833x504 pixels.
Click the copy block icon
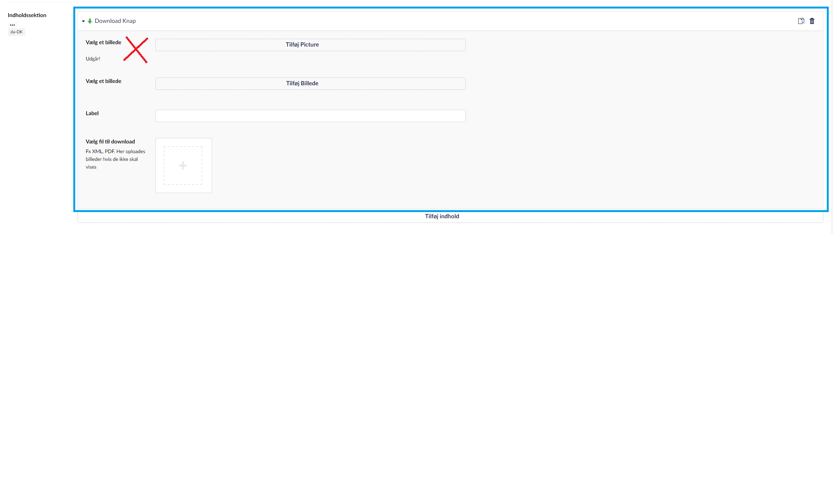tap(801, 21)
